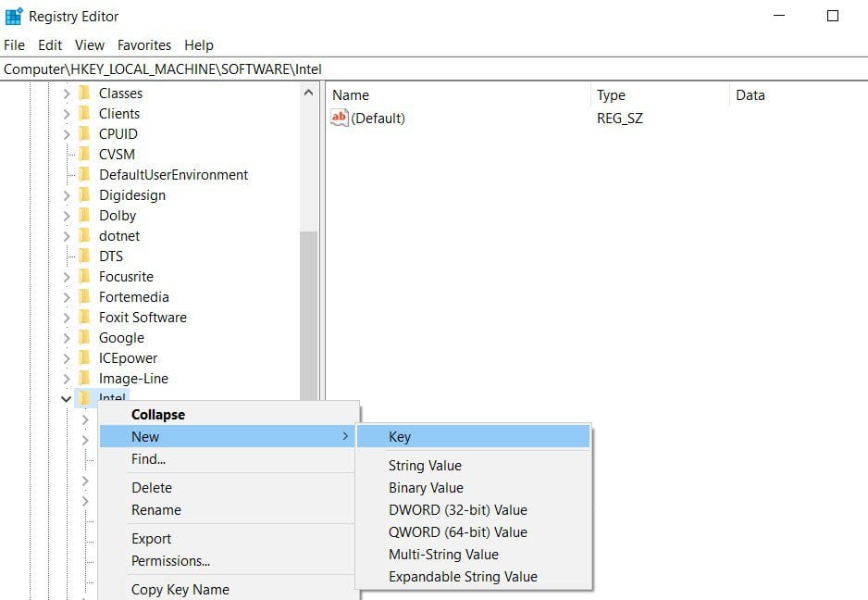
Task: Expand the Clients key
Action: pos(67,114)
